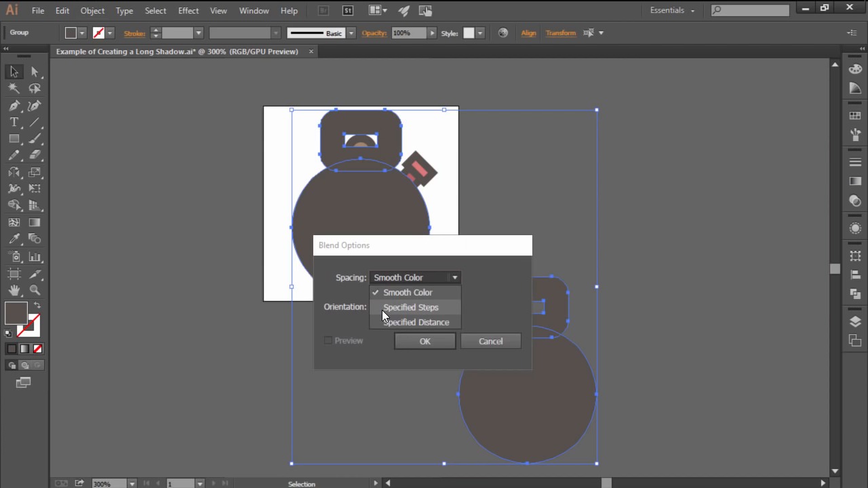Select the Blend tool
The width and height of the screenshot is (868, 488).
(x=35, y=239)
